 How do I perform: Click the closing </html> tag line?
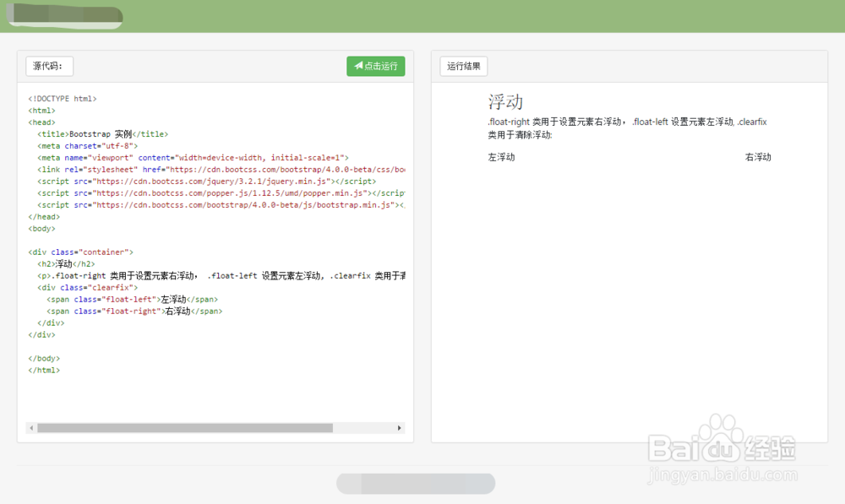click(x=44, y=371)
